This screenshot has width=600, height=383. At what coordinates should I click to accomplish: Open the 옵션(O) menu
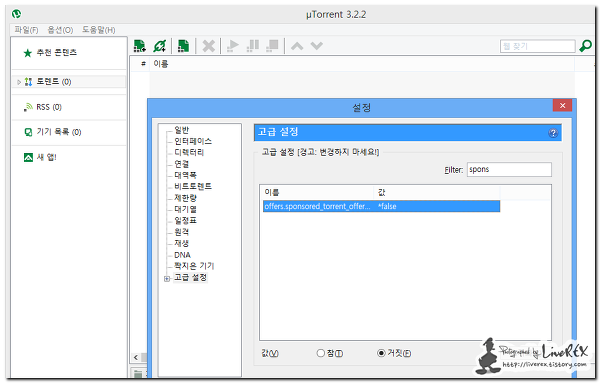[x=60, y=30]
